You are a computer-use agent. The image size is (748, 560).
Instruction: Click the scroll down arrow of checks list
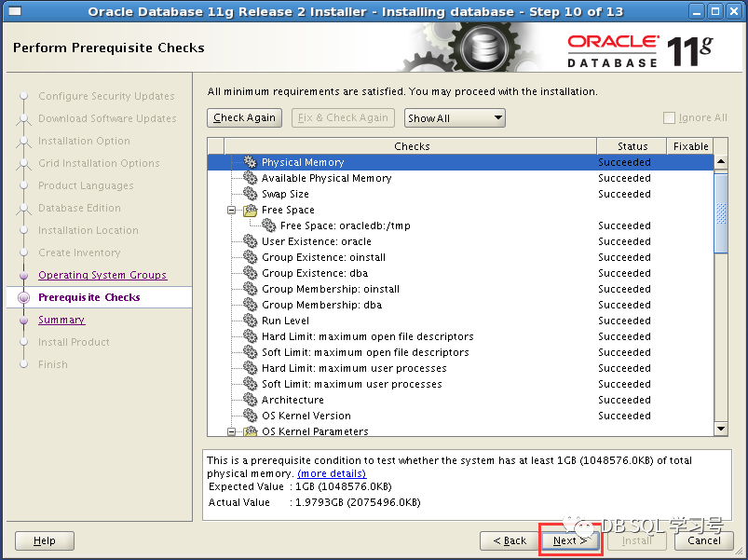721,429
